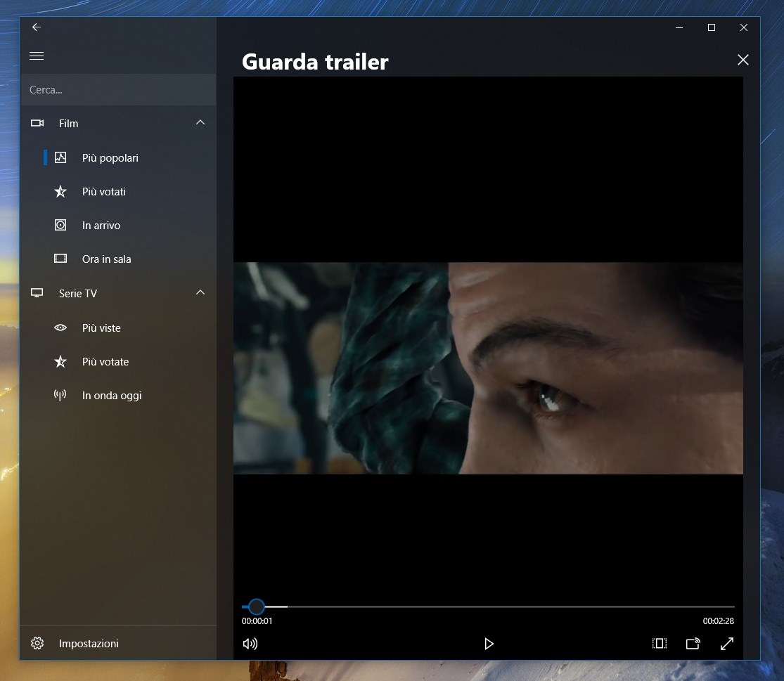Viewport: 784px width, 681px height.
Task: Click the Più votate star icon
Action: (60, 361)
